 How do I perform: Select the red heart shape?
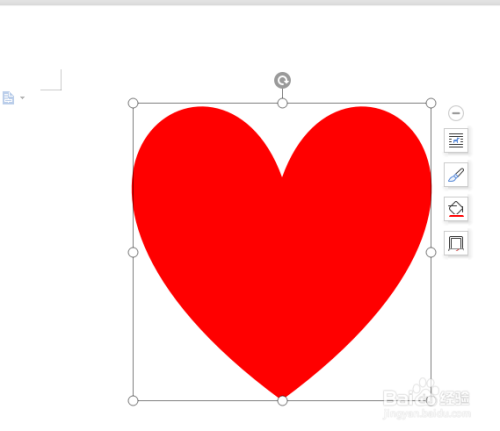282,252
